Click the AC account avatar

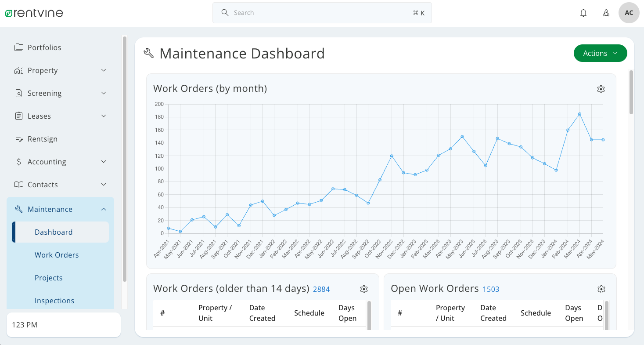click(629, 13)
